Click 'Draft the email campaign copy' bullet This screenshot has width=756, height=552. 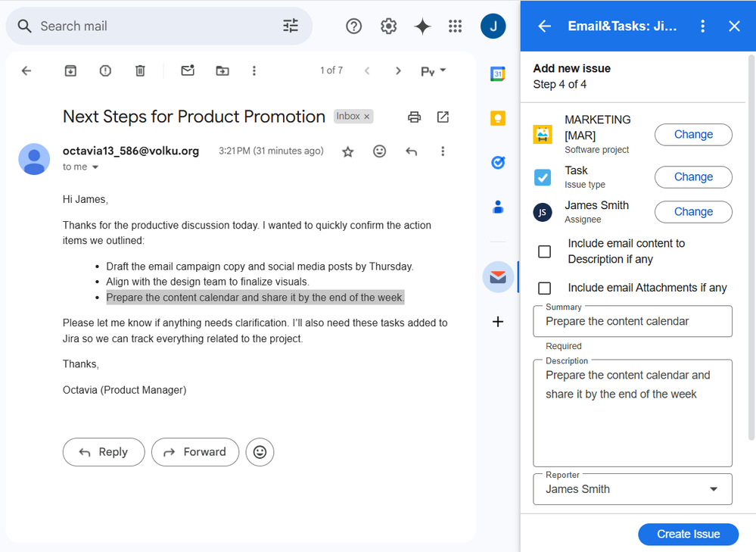point(260,267)
